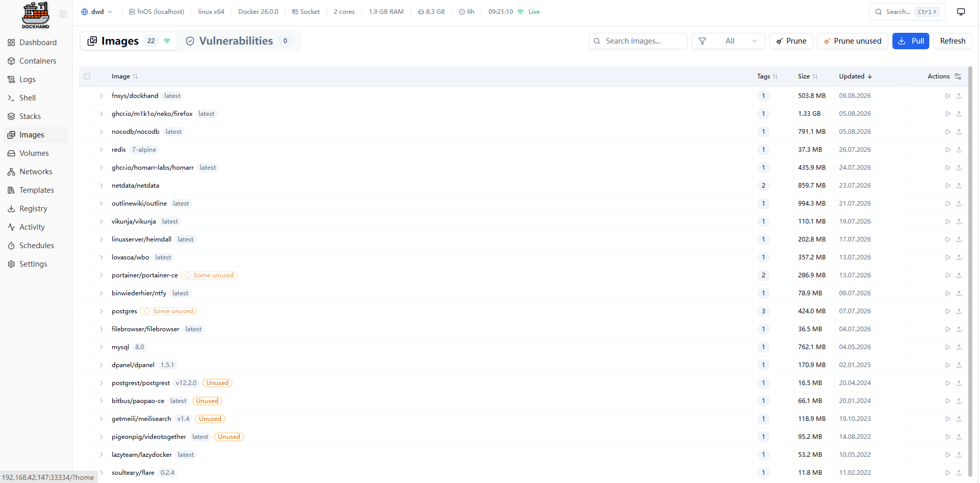The height and width of the screenshot is (483, 980).
Task: Go to Containers in the sidebar
Action: (36, 61)
